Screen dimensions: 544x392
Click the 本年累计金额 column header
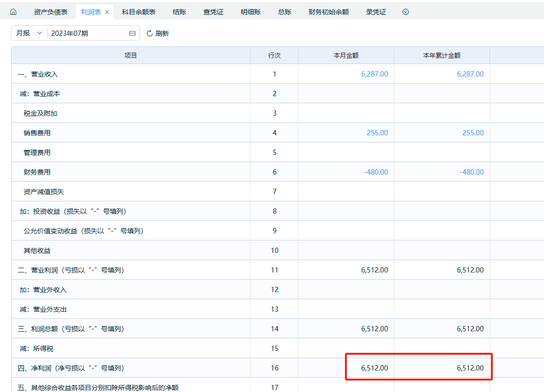[x=442, y=55]
